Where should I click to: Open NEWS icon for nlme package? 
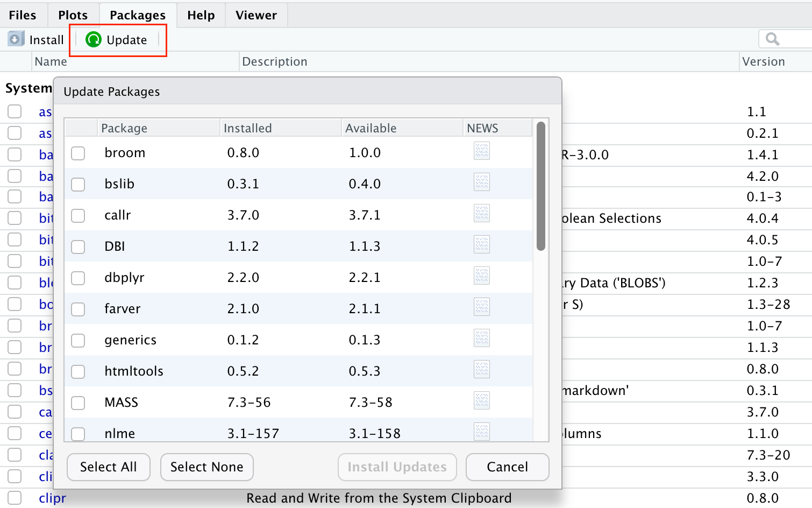482,432
